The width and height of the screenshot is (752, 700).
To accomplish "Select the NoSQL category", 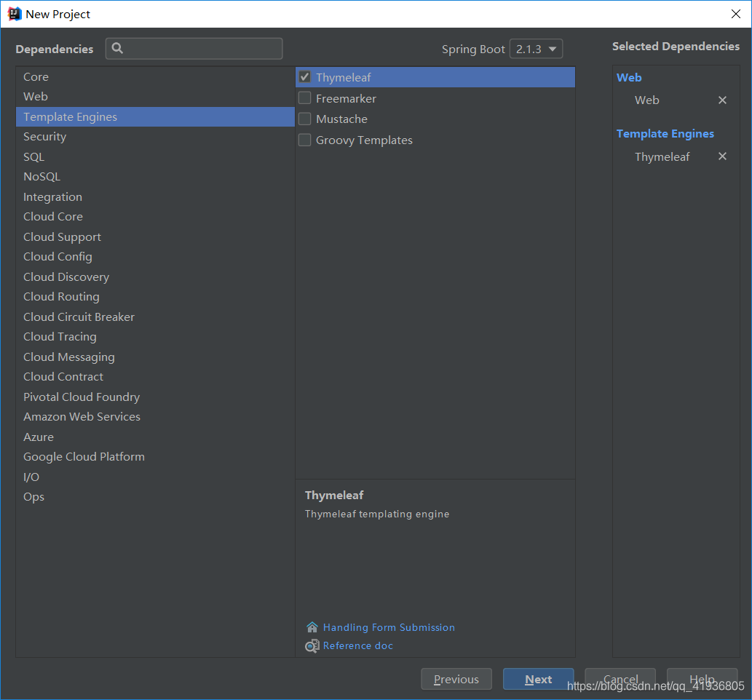I will coord(155,176).
